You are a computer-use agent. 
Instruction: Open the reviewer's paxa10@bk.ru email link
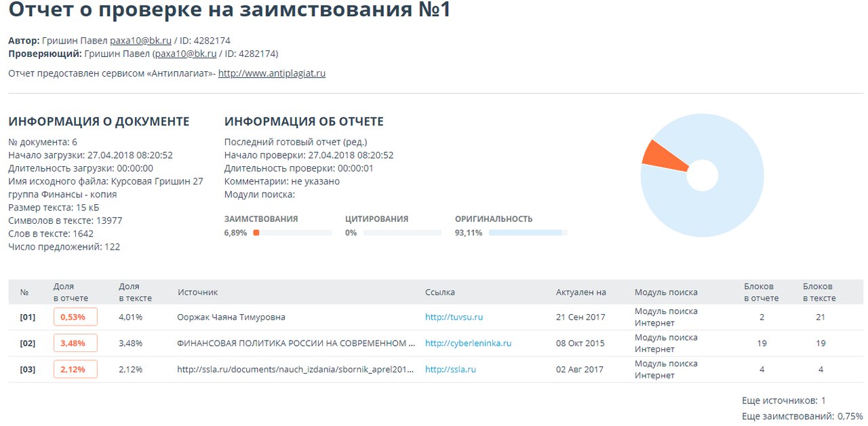point(185,54)
